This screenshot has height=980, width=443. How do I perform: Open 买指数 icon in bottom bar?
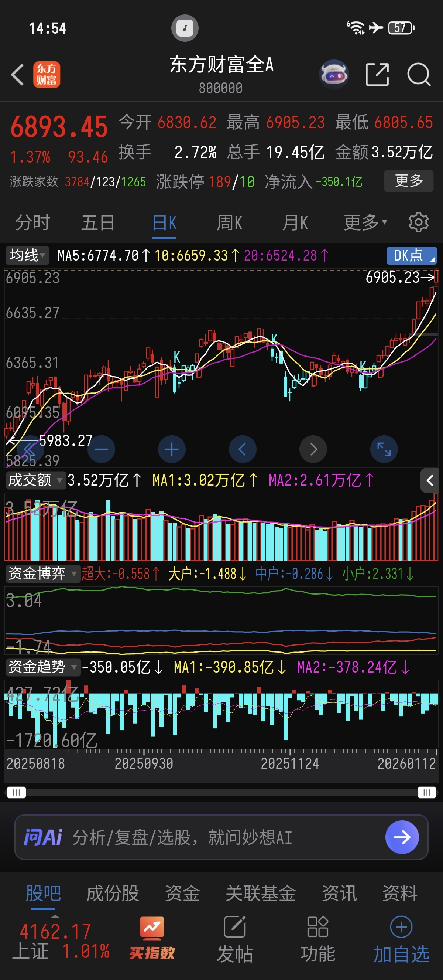(x=152, y=938)
